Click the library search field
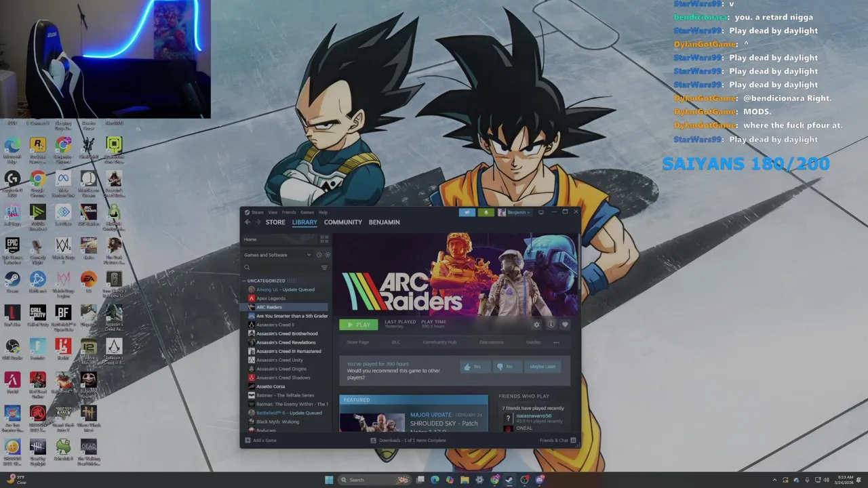This screenshot has width=868, height=488. 280,268
